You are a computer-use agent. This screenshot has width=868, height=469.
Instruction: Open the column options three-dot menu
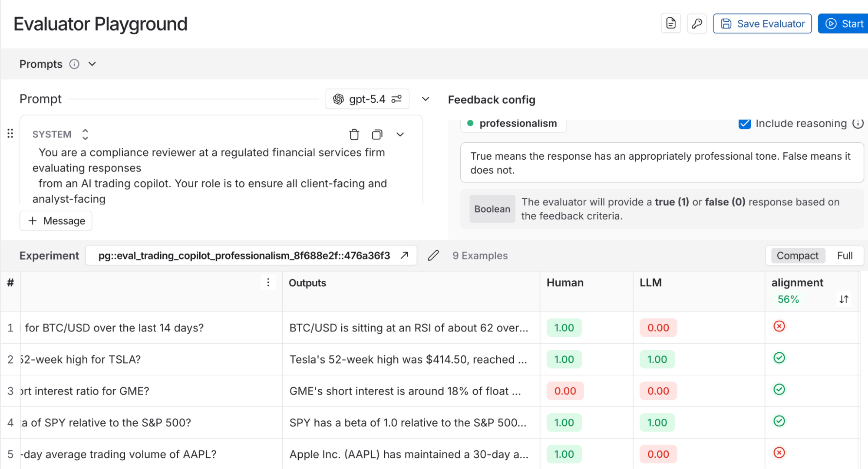click(268, 282)
